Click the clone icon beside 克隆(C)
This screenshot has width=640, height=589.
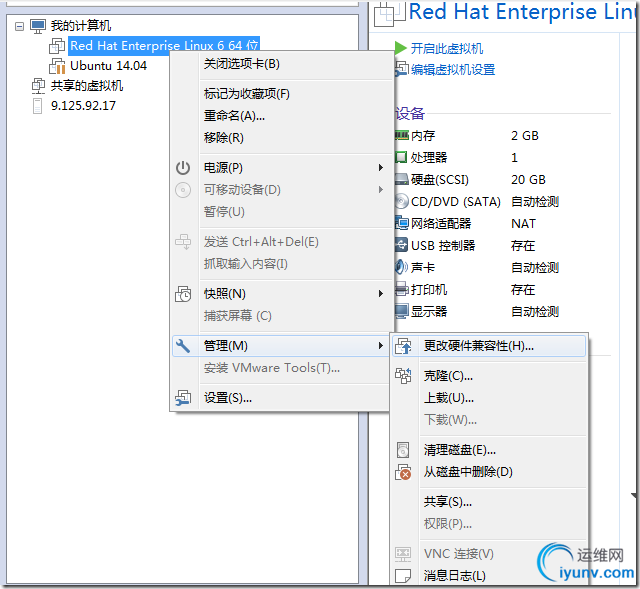403,376
